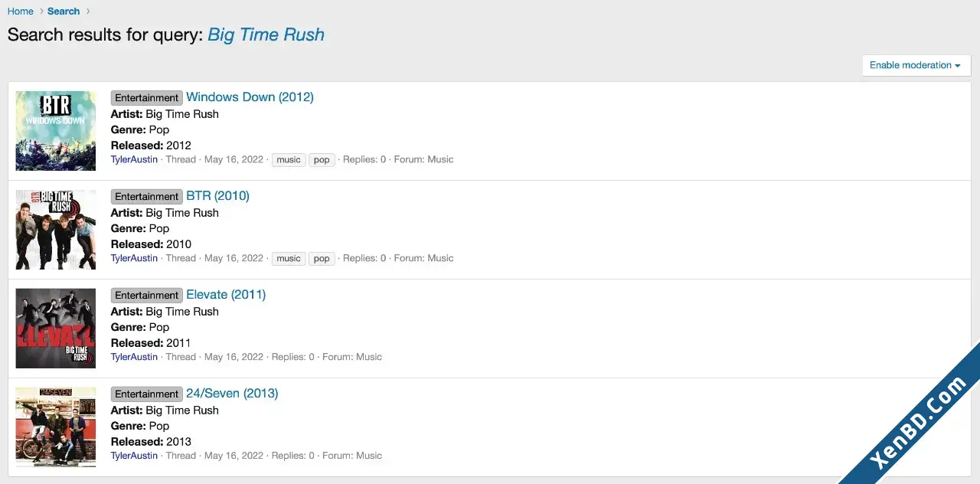Open the Elevate (2011) thread
The height and width of the screenshot is (484, 980).
point(226,295)
